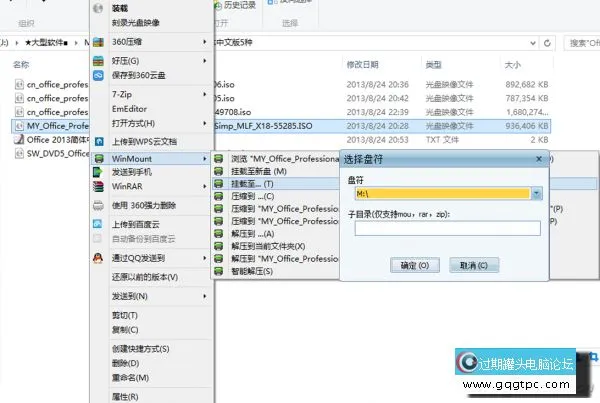
Task: Click the 子目录 subdirectory input field
Action: tap(447, 228)
